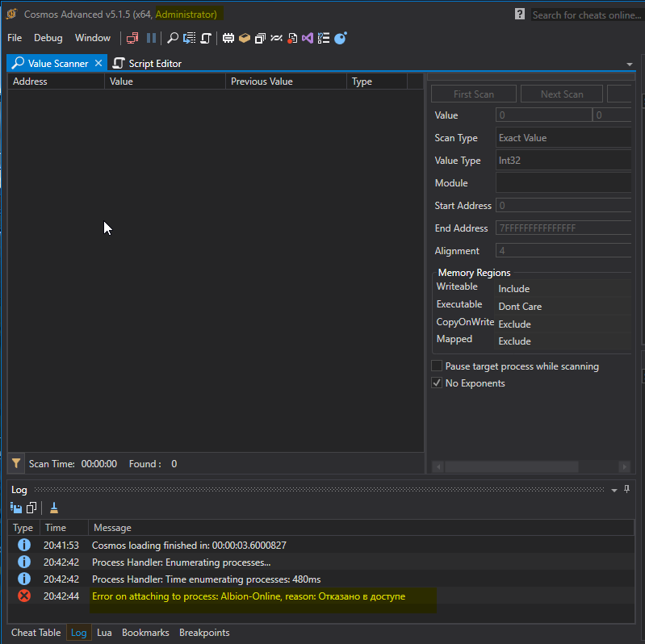Open the document tabs overflow dropdown arrow
Image resolution: width=645 pixels, height=644 pixels.
pyautogui.click(x=630, y=65)
